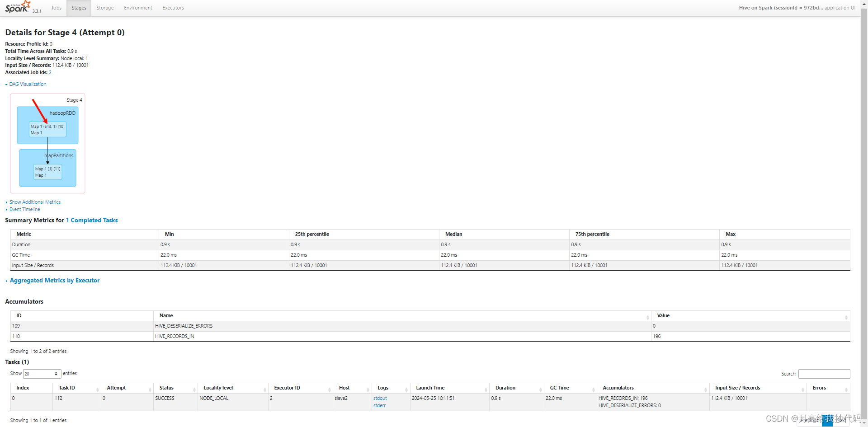Viewport: 868px width, 427px height.
Task: Click the scrollbar down arrow
Action: coord(864,423)
